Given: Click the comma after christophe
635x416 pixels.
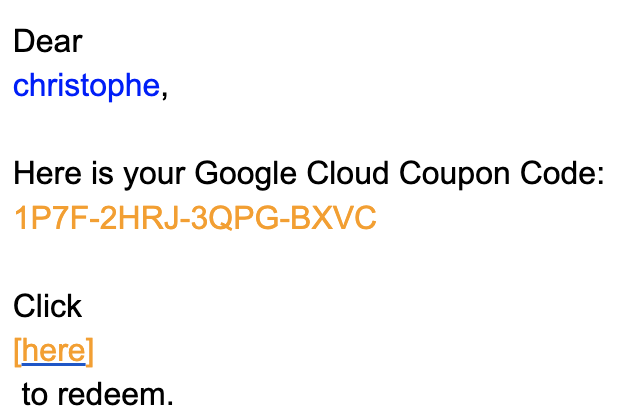Looking at the screenshot, I should [x=164, y=90].
